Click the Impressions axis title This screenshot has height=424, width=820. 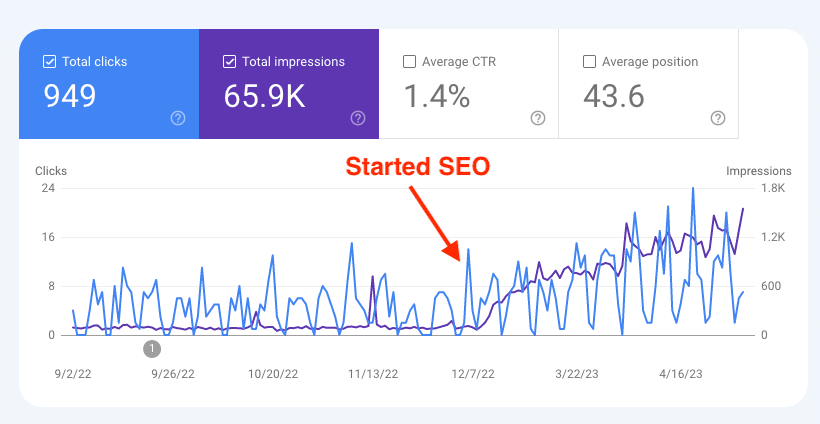758,171
